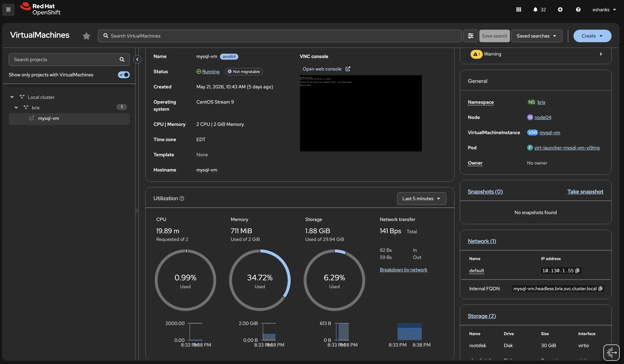Open the AI assistant sparkle button
Viewport: 624px width, 364px height.
coord(611,352)
